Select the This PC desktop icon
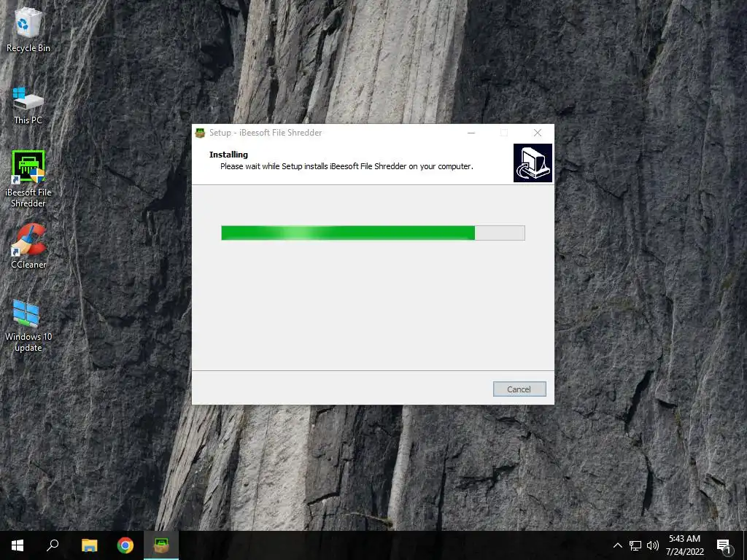 [28, 106]
